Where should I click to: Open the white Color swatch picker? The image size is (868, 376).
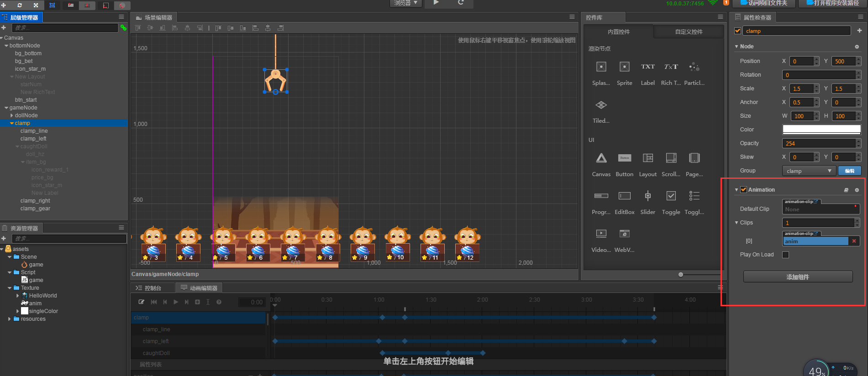pyautogui.click(x=821, y=130)
